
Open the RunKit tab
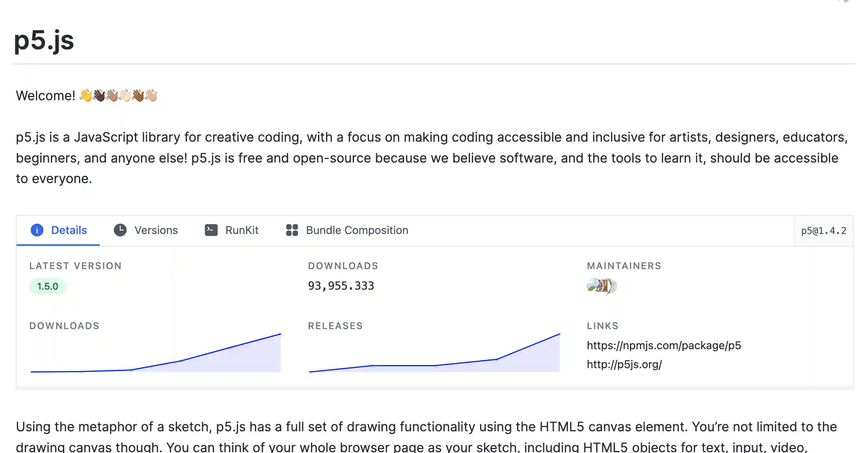tap(242, 230)
